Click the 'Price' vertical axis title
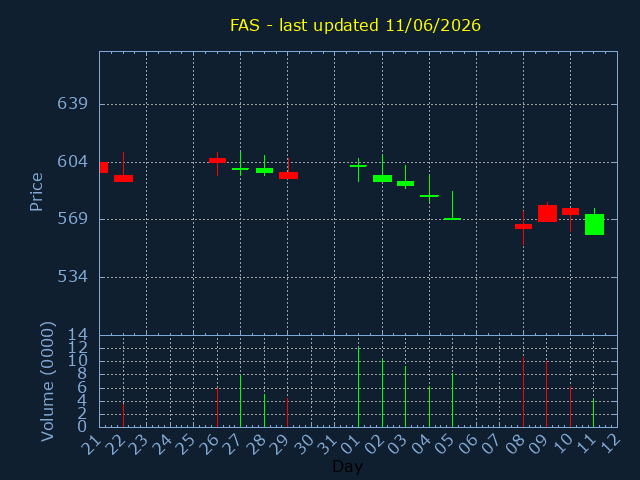This screenshot has width=640, height=480. click(36, 192)
